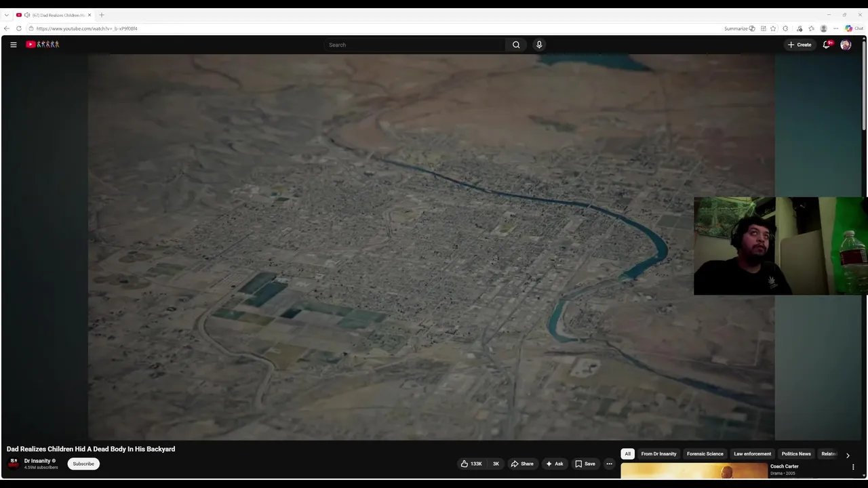Go to the YouTube home logo
Screen dimensions: 868x488
[x=43, y=45]
